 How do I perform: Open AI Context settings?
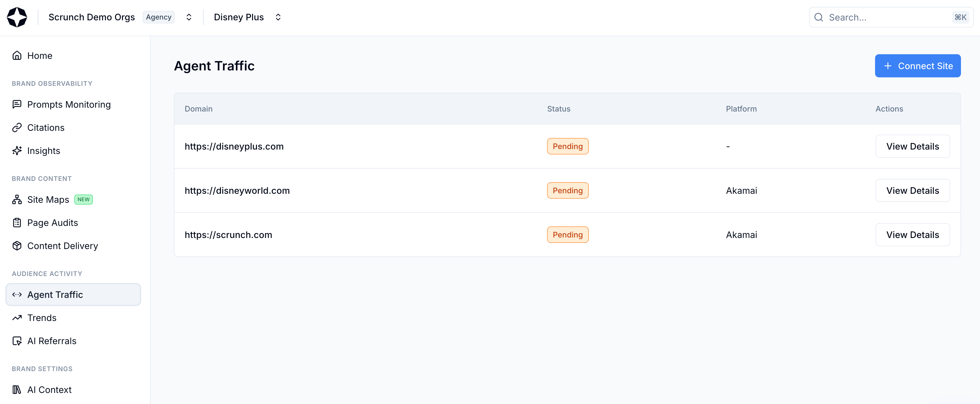tap(73, 390)
